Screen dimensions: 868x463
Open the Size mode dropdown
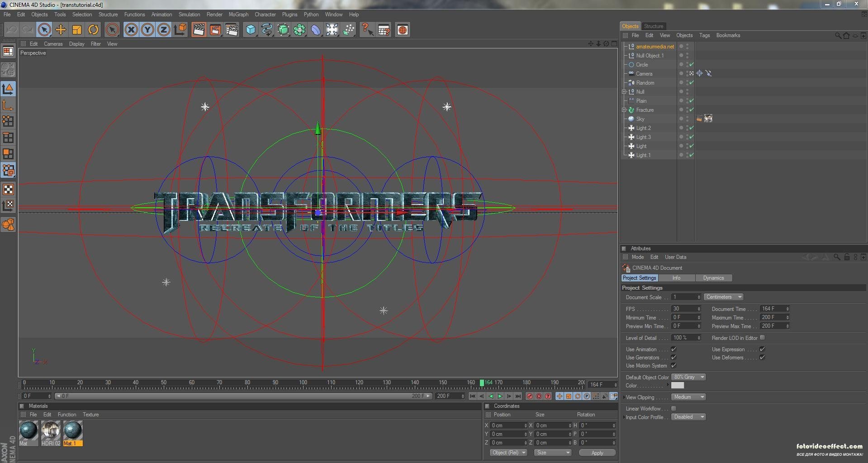click(552, 453)
